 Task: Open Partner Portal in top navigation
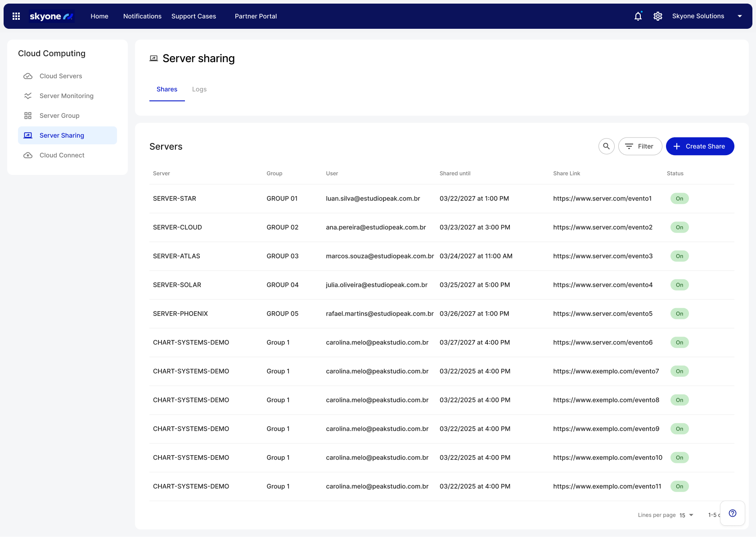tap(256, 16)
